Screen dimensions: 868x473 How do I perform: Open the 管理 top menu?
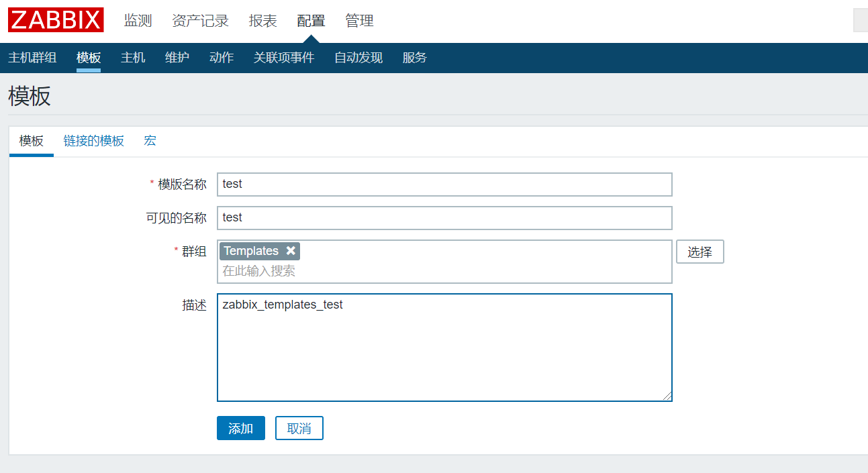(x=359, y=21)
